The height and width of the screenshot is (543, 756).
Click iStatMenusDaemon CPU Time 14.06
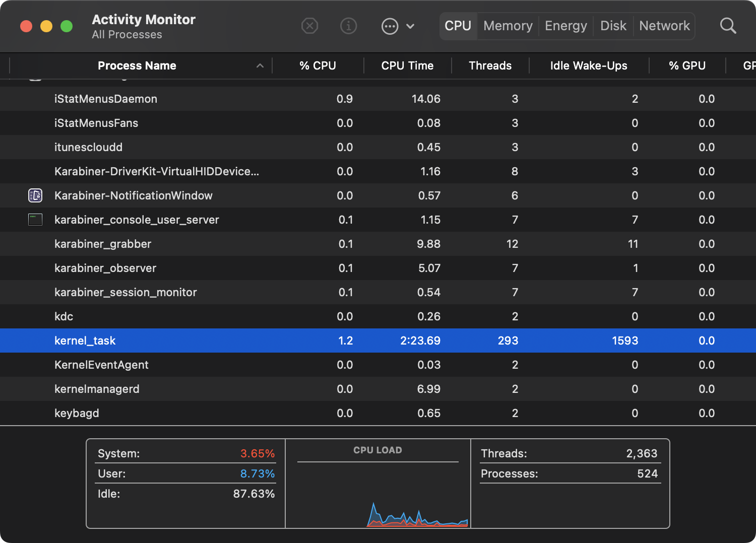coord(426,99)
